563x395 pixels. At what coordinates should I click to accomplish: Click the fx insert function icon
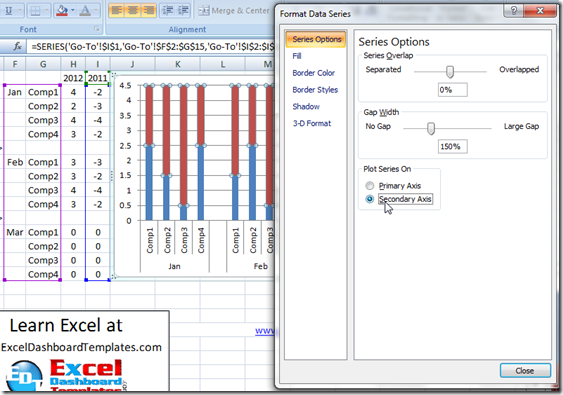(17, 46)
